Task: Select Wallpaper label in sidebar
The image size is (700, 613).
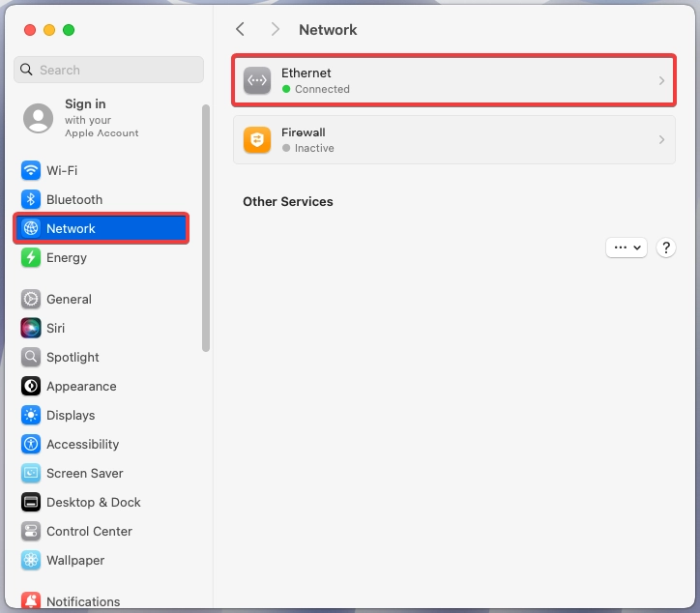Action: pyautogui.click(x=75, y=561)
